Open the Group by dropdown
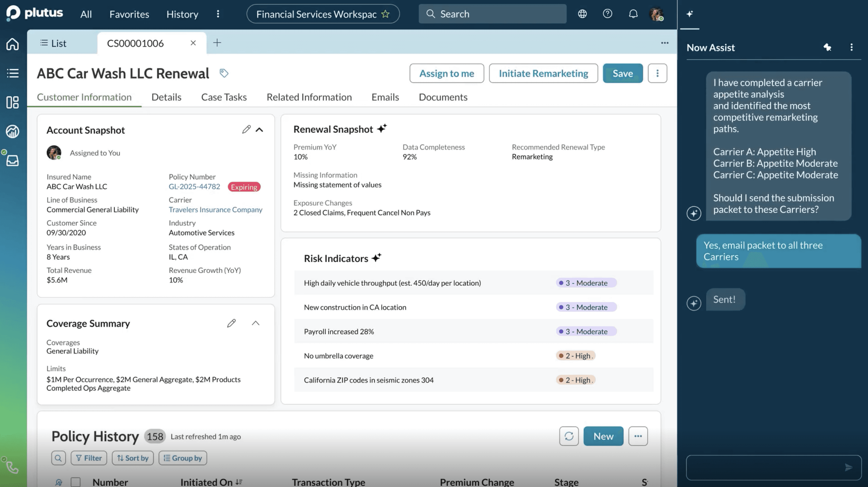The width and height of the screenshot is (868, 487). (183, 458)
